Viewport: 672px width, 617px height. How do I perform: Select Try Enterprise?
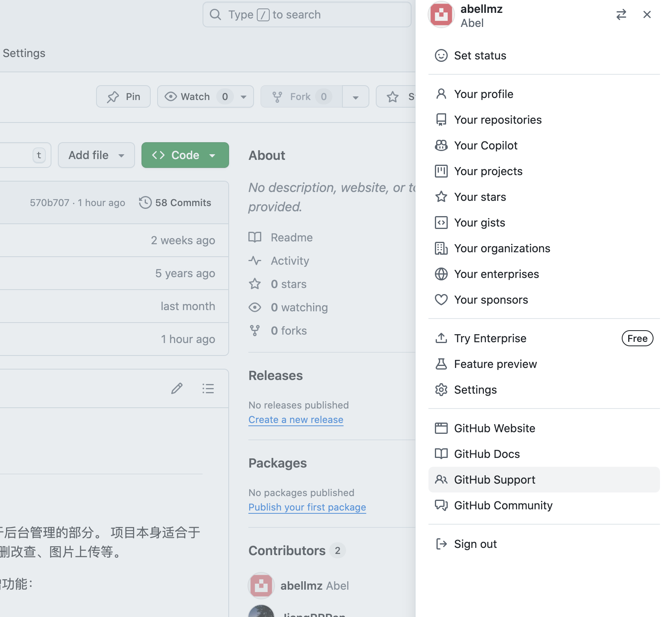point(544,338)
